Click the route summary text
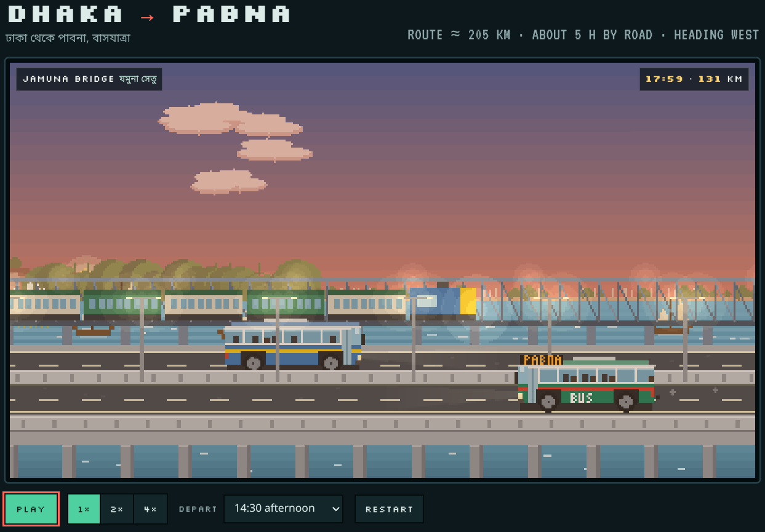This screenshot has height=532, width=765. [x=583, y=35]
